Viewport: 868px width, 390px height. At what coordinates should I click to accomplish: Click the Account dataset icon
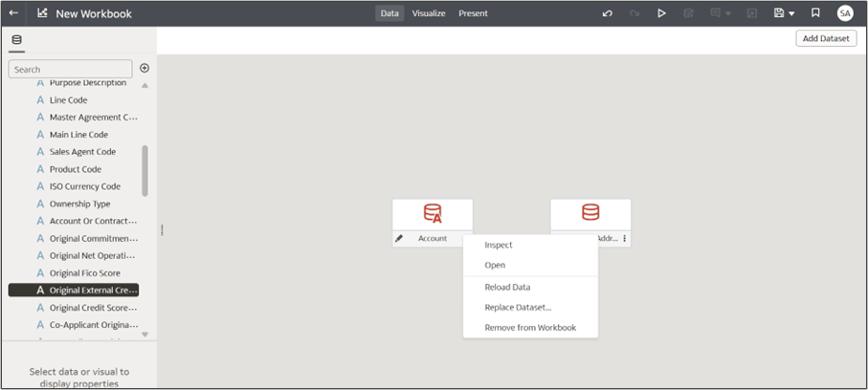433,213
